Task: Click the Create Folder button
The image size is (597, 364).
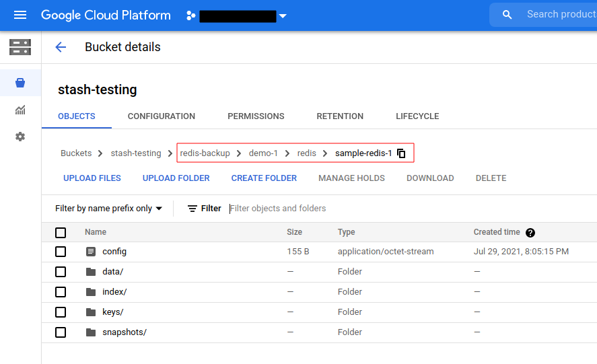Action: pos(264,178)
